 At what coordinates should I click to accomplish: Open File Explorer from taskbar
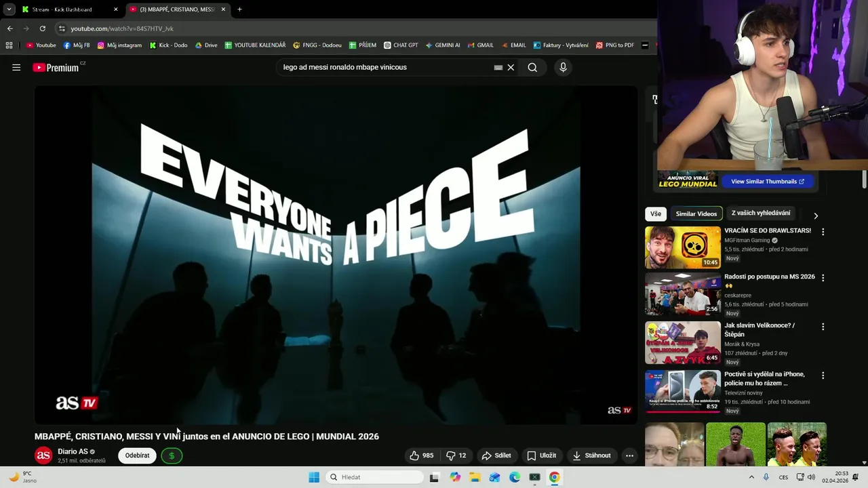pyautogui.click(x=475, y=477)
